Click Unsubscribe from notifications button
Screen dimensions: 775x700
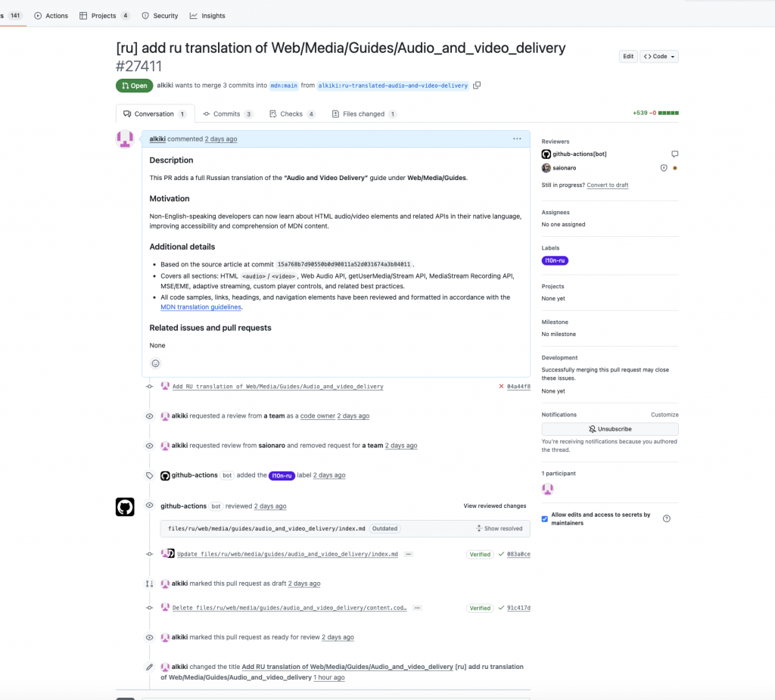pos(610,429)
